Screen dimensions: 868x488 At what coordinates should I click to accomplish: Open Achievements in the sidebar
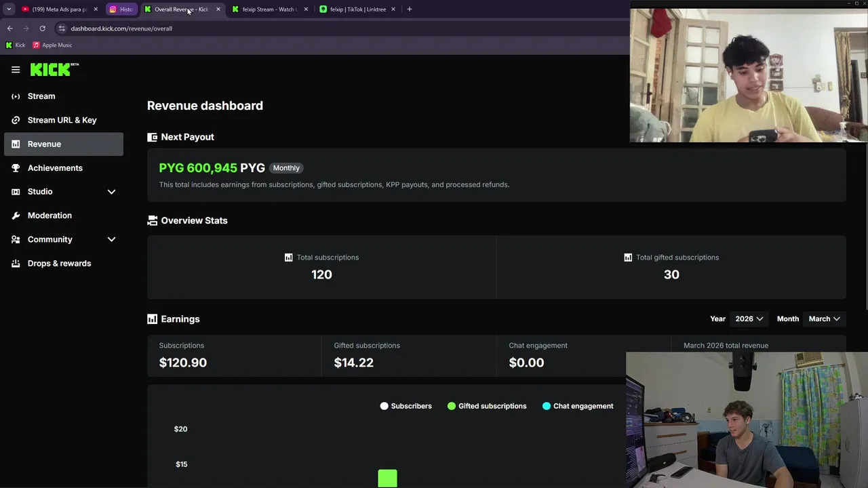[x=64, y=168]
